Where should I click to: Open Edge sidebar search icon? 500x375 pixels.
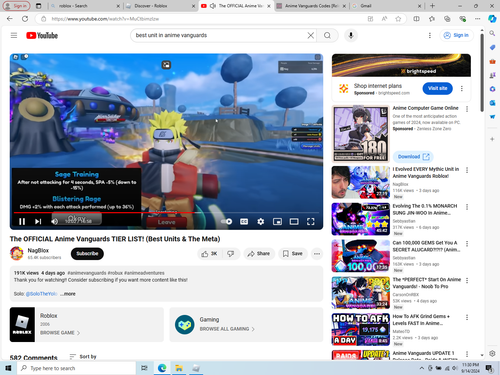pyautogui.click(x=492, y=33)
